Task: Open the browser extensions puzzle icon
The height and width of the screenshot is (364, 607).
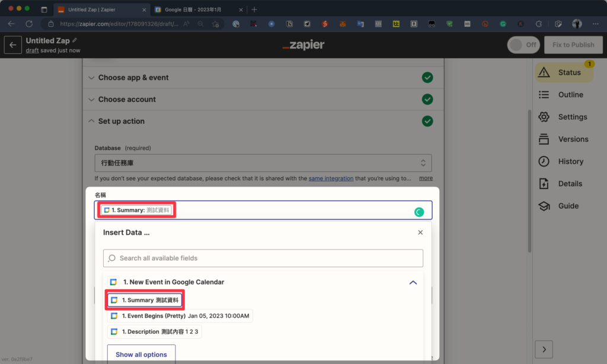Action: [x=538, y=24]
